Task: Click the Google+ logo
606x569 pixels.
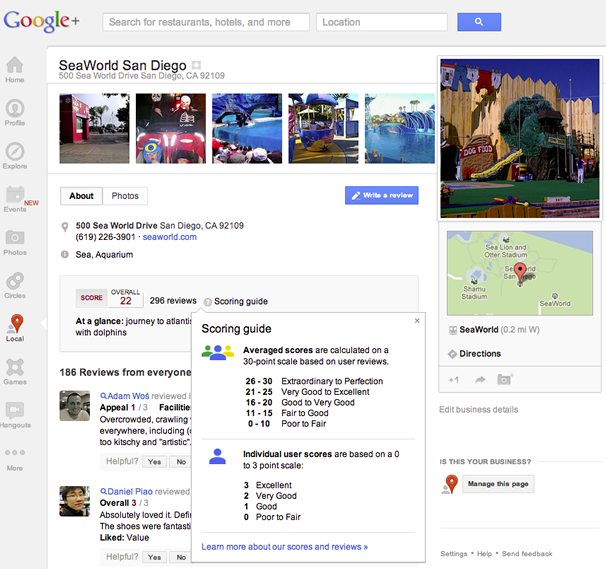Action: click(41, 21)
